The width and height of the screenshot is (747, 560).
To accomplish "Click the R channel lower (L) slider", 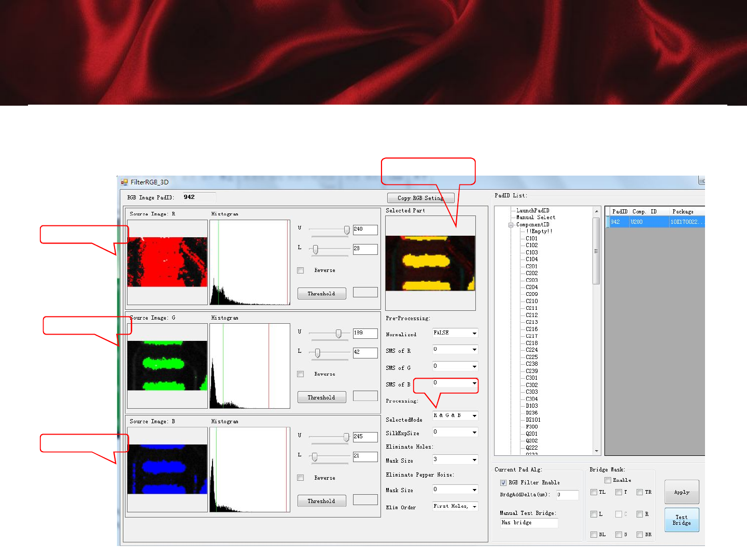I will pos(315,250).
